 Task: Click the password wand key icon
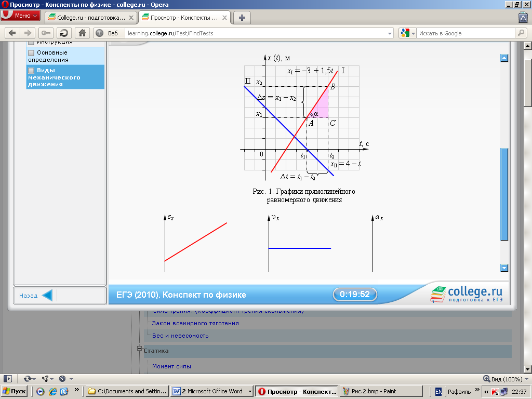coord(46,33)
